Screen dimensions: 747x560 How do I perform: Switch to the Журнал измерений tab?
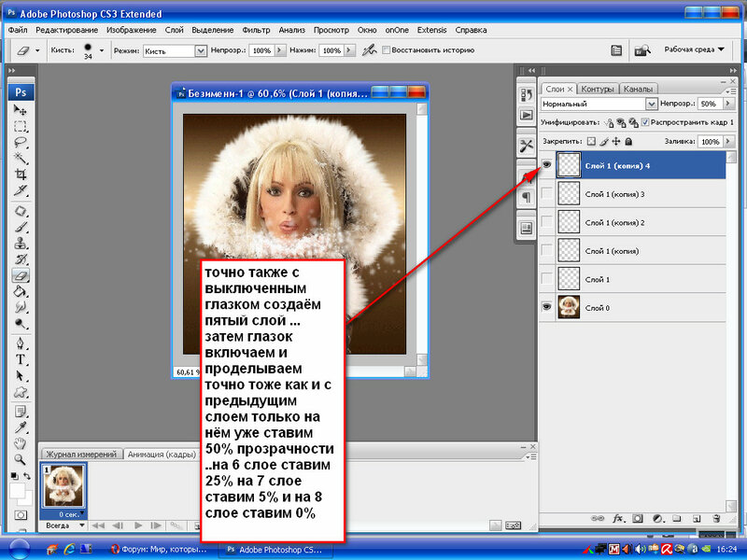(81, 455)
